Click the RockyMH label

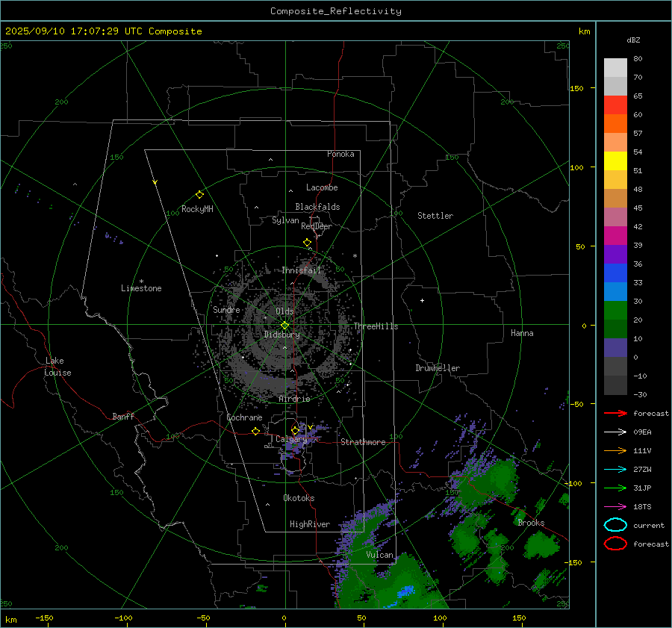197,209
